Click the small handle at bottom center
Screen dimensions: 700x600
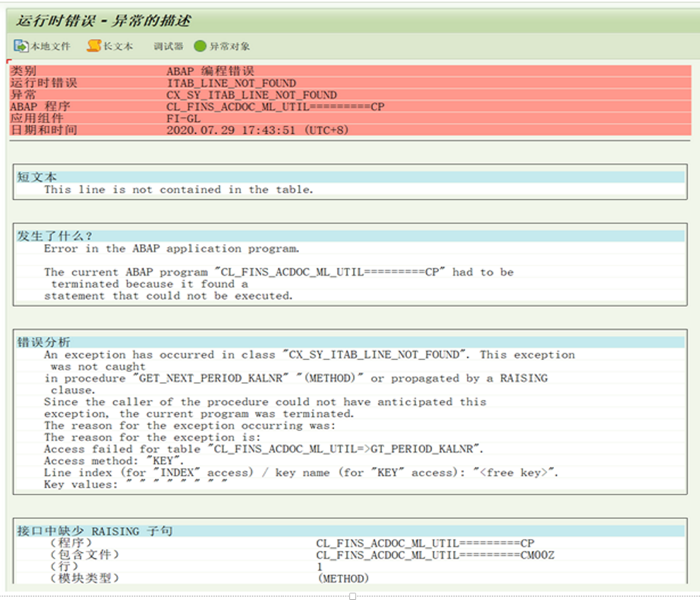click(352, 596)
